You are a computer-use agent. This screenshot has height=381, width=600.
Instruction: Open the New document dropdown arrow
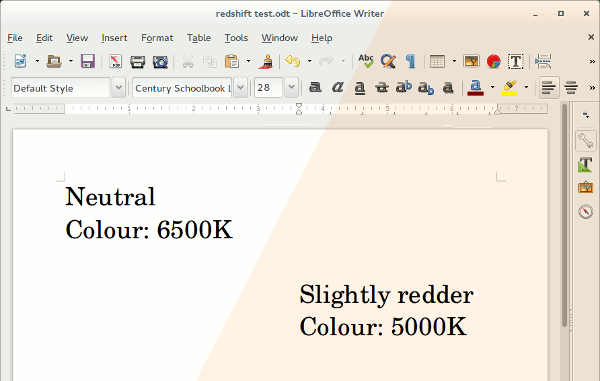tap(37, 61)
